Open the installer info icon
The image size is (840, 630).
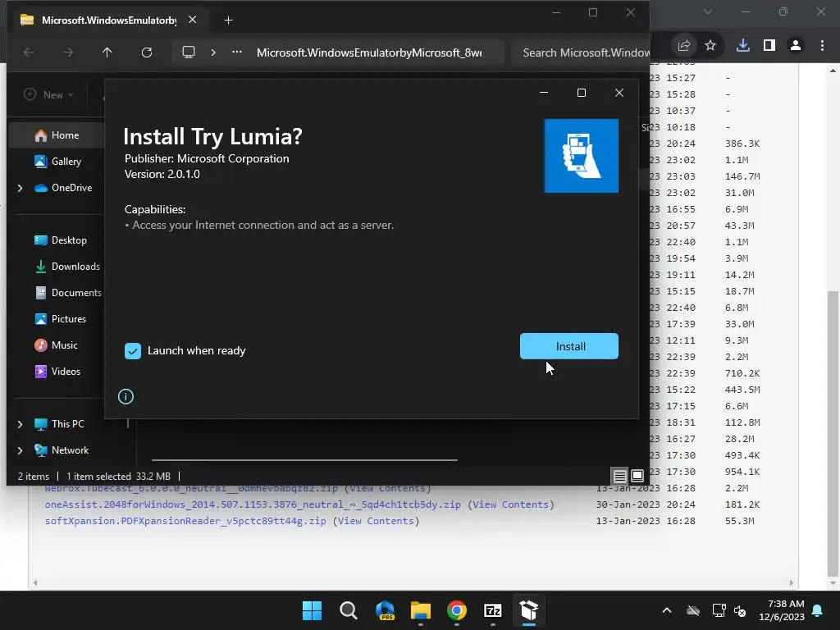coord(126,396)
